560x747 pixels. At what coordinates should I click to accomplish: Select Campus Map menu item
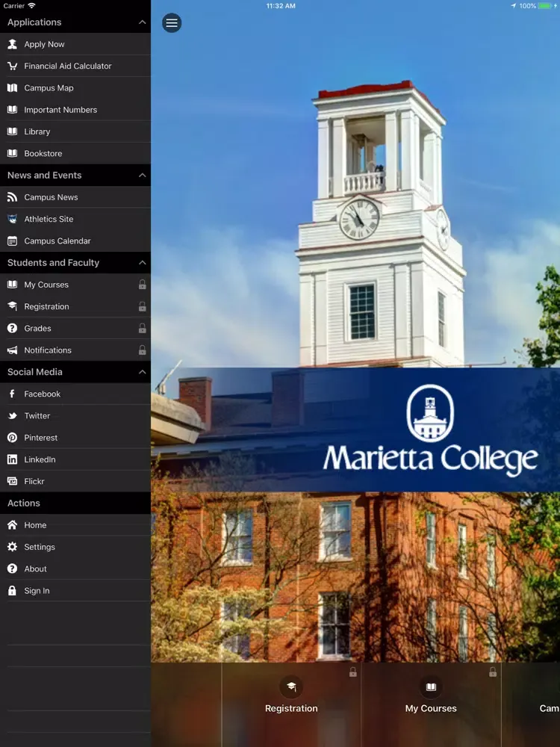point(75,88)
